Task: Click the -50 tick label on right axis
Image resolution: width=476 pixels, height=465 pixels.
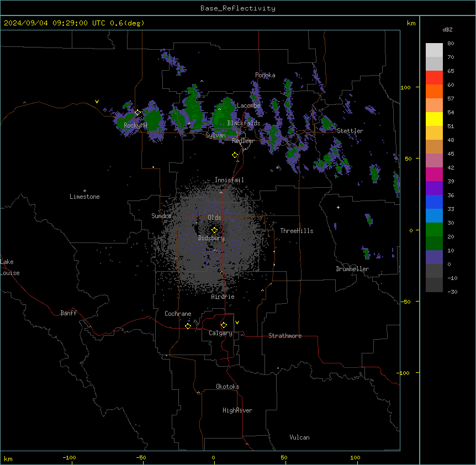Action: (x=405, y=302)
